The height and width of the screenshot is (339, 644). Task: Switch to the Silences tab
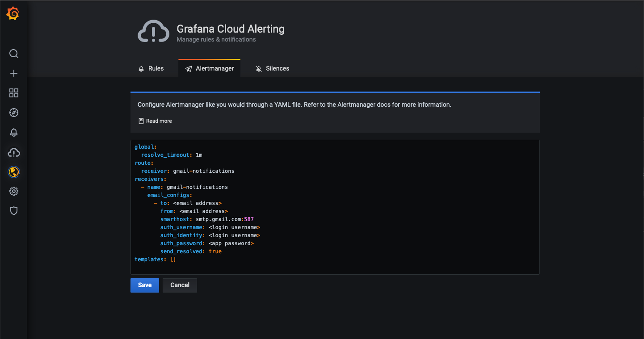tap(272, 68)
